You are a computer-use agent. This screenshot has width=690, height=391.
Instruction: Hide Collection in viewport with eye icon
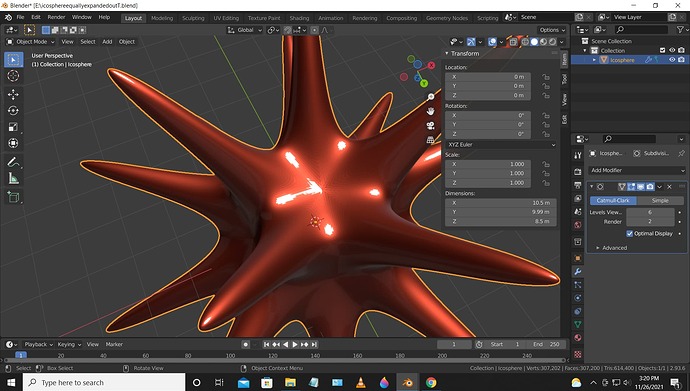coord(672,51)
